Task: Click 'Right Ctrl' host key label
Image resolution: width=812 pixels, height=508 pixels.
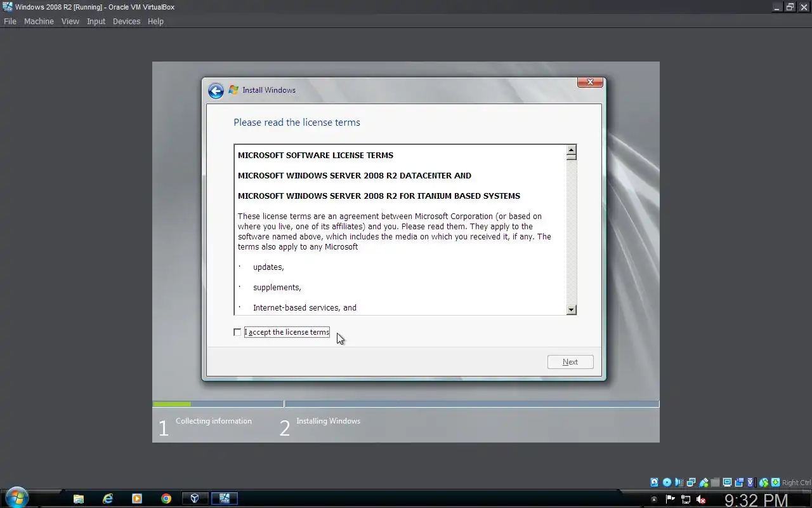Action: (x=797, y=483)
